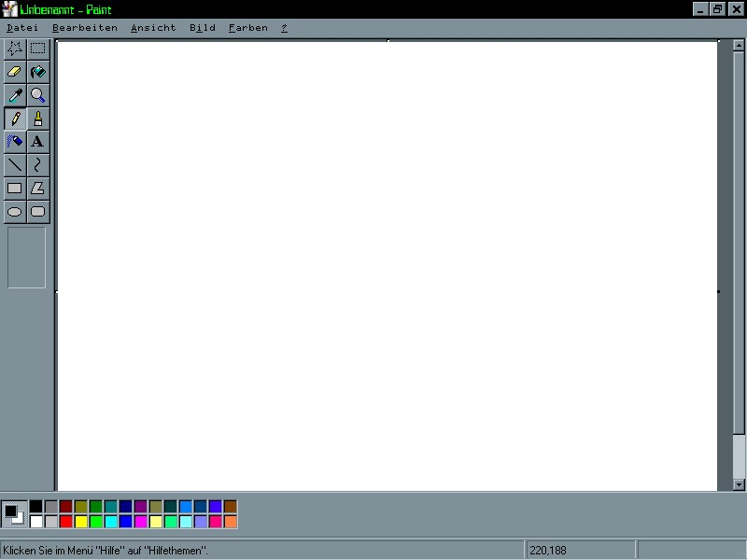Restore down the Paint window

pos(717,9)
